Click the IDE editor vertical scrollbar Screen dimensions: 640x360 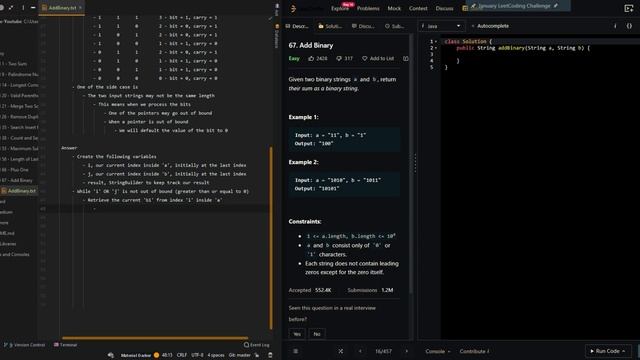click(x=271, y=238)
